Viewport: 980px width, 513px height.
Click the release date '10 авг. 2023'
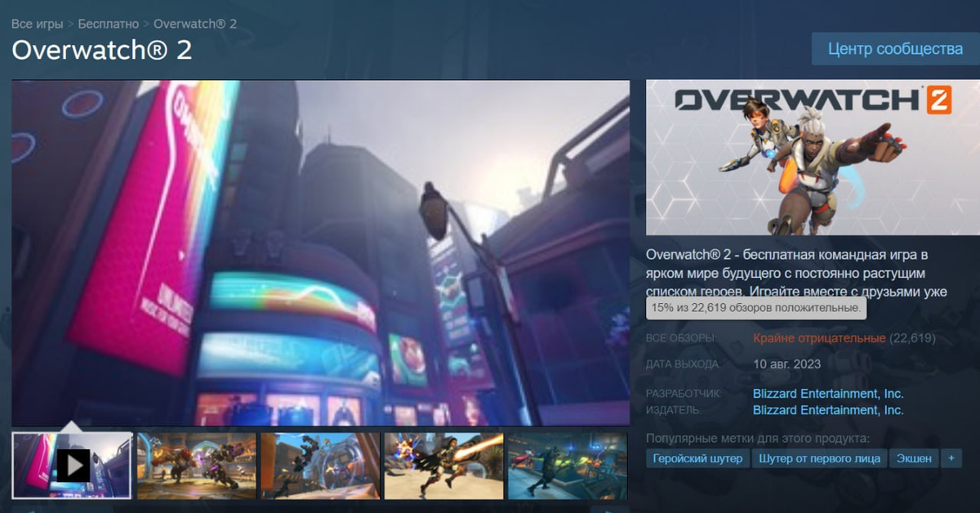(787, 364)
